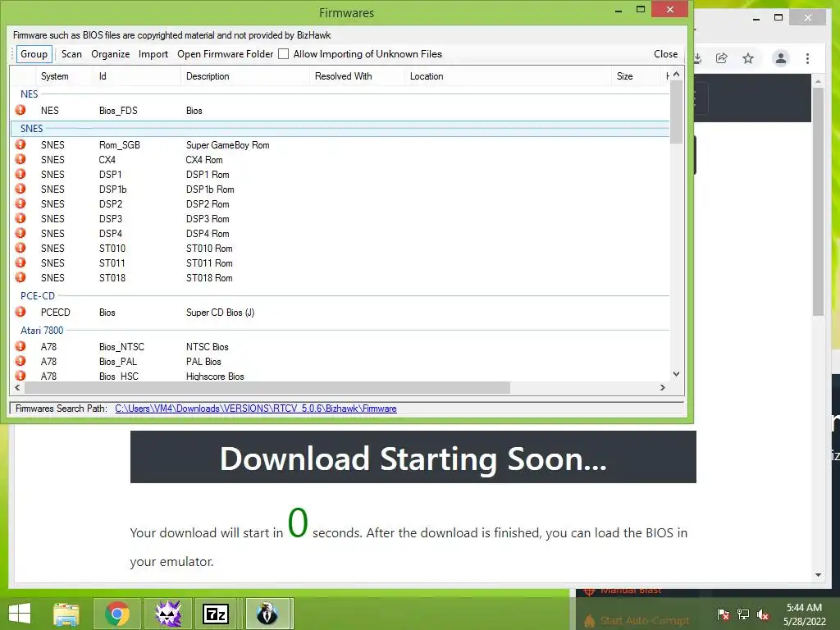Click the error icon in the ST011 row
This screenshot has width=840, height=630.
pyautogui.click(x=21, y=262)
